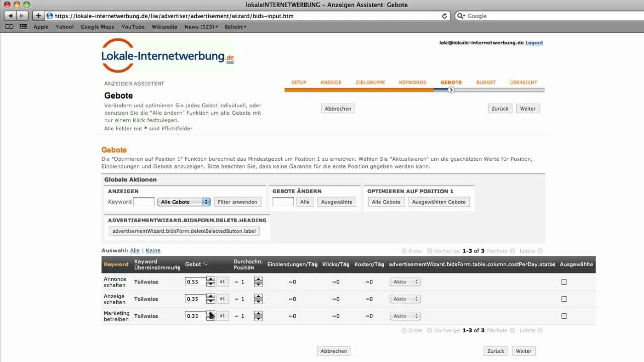
Task: Click the top Zurück button
Action: (x=500, y=109)
